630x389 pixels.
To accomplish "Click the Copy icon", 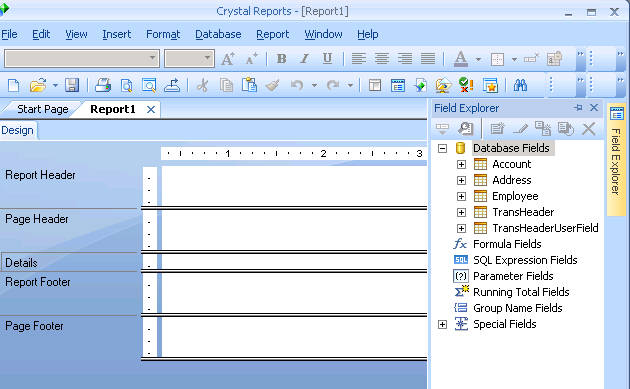I will tap(227, 85).
